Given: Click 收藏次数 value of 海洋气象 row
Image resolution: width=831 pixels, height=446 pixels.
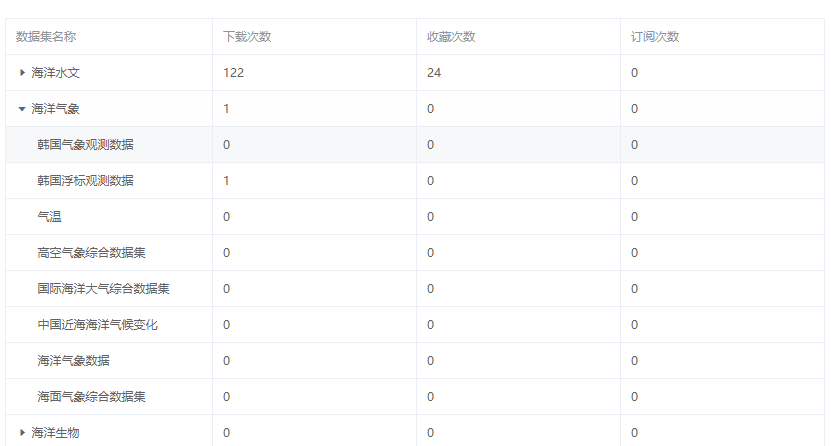Looking at the screenshot, I should (430, 109).
